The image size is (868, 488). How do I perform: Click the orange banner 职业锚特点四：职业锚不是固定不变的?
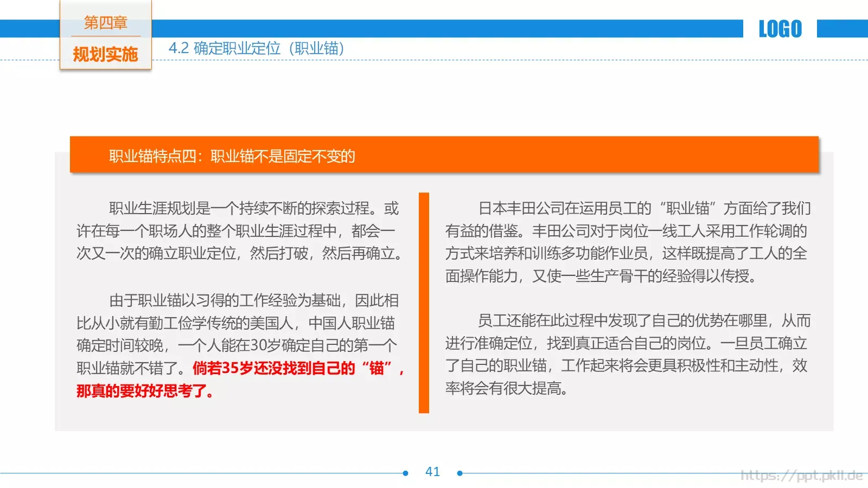[x=444, y=155]
